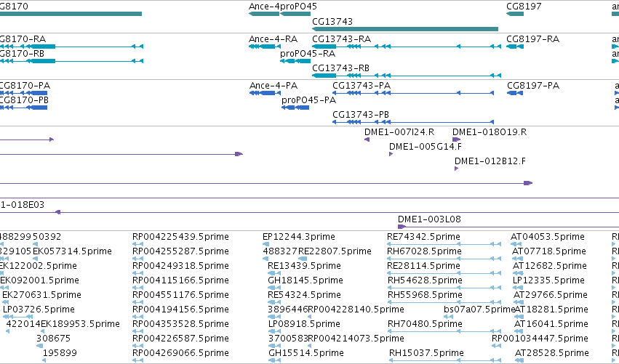This screenshot has height=364, width=619.
Task: Select the RP004115166.5prime EST label
Action: click(180, 280)
